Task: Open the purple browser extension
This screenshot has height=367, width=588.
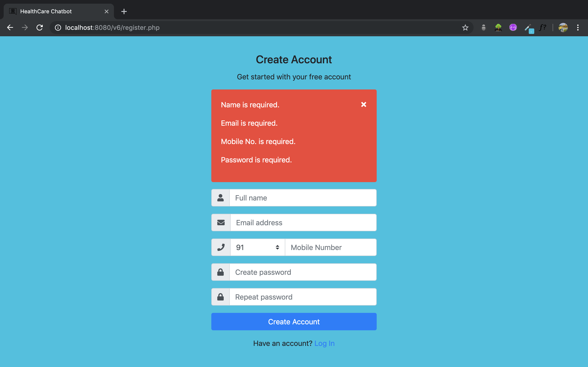Action: 513,28
